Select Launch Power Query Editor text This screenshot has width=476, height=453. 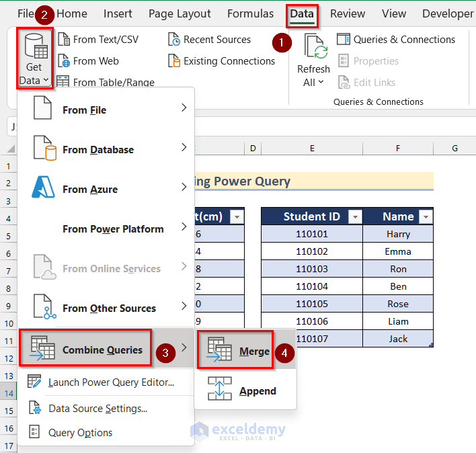pos(112,382)
